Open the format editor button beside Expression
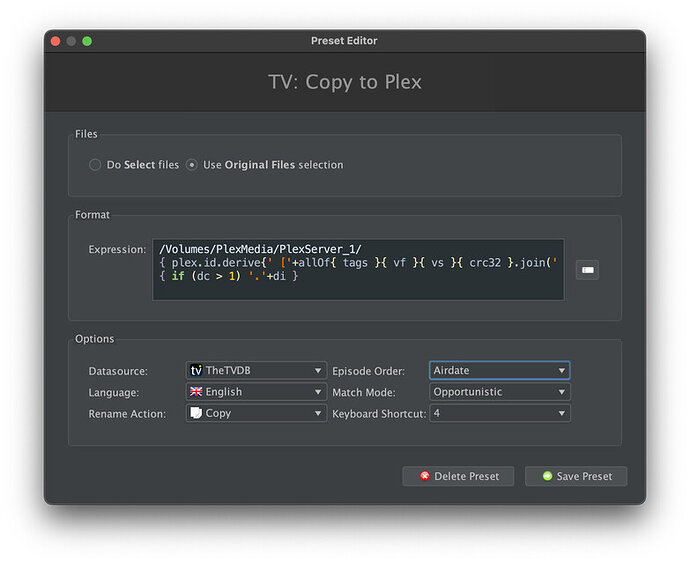690x563 pixels. (587, 270)
